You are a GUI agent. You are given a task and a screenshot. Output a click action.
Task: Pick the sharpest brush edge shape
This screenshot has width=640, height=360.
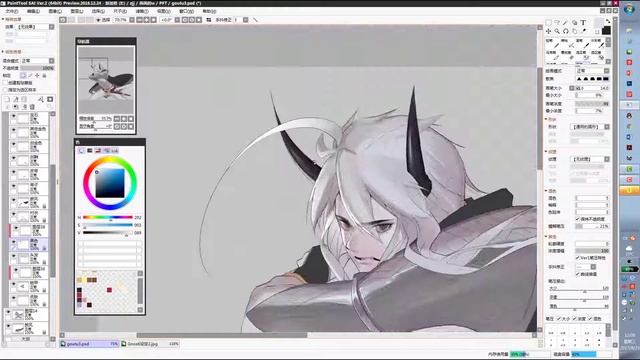(579, 79)
